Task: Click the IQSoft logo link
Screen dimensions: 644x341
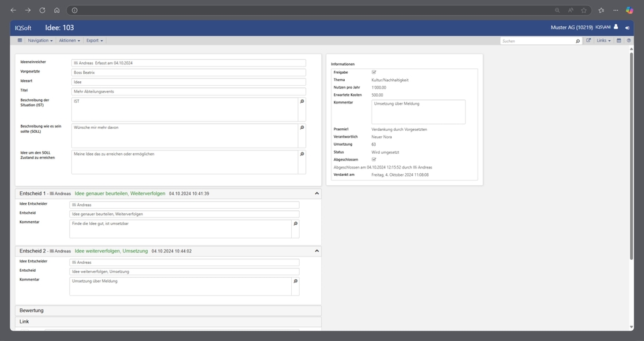Action: click(23, 28)
